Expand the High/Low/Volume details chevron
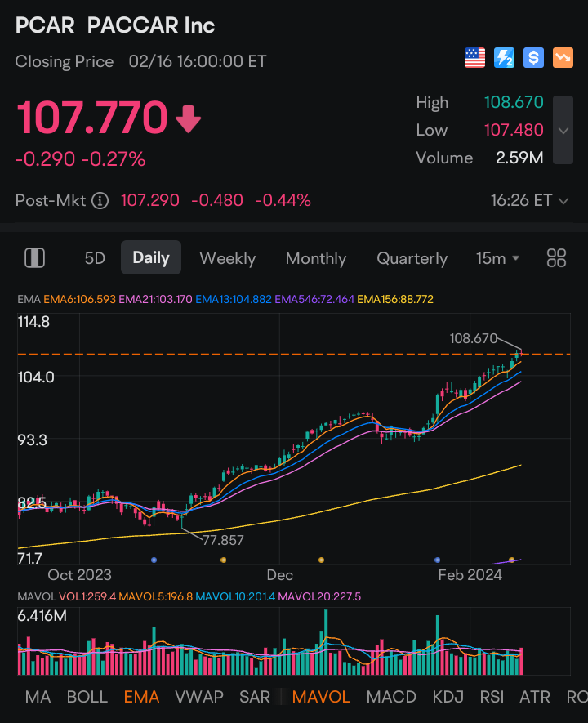The image size is (588, 723). click(563, 131)
